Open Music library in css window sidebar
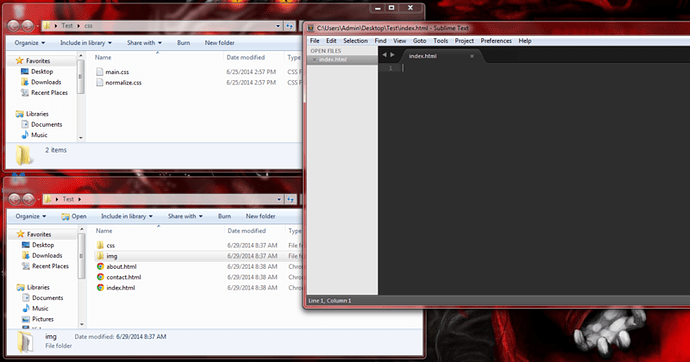Image resolution: width=690 pixels, height=362 pixels. click(39, 135)
